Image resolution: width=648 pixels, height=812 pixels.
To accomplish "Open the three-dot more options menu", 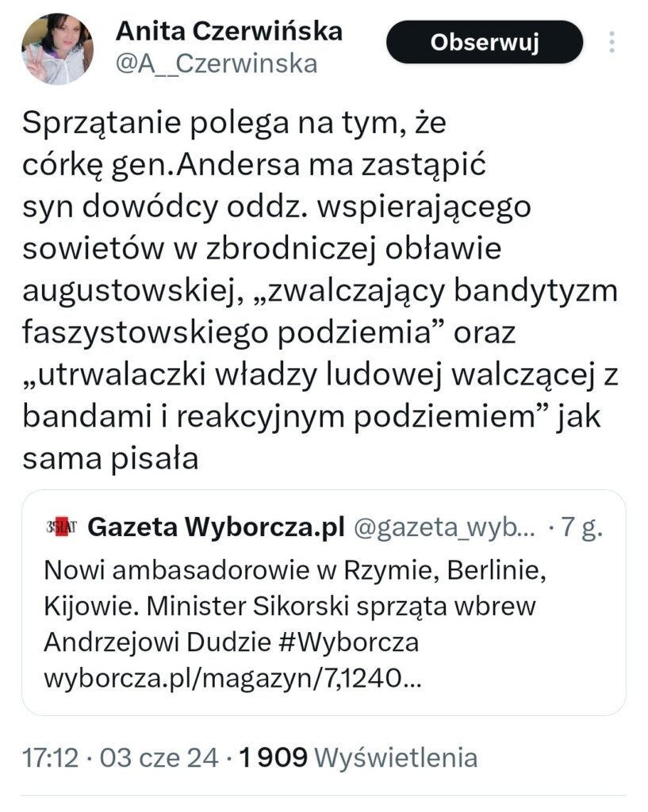I will tap(612, 42).
